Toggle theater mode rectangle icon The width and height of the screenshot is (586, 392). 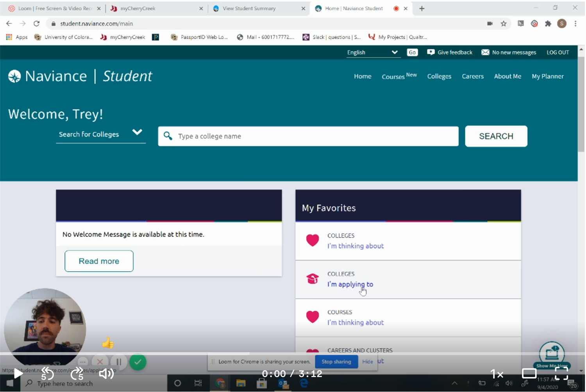[x=529, y=374]
